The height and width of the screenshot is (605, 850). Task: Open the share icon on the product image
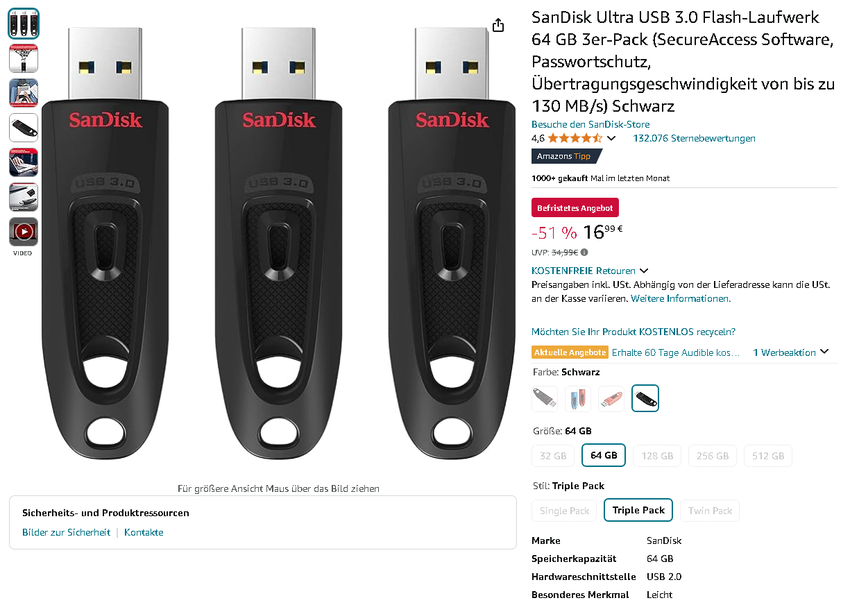(498, 27)
